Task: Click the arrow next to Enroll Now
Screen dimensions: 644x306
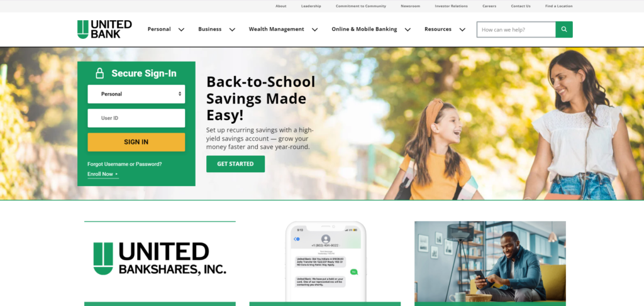Action: (x=116, y=174)
